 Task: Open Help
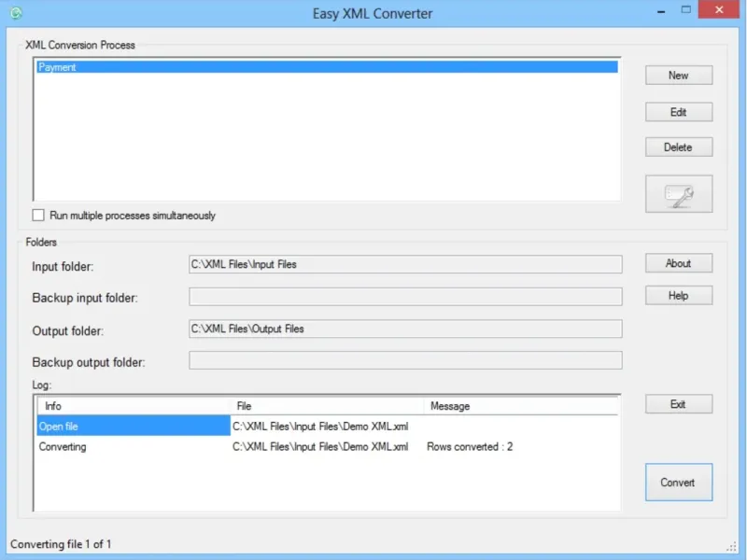point(679,295)
